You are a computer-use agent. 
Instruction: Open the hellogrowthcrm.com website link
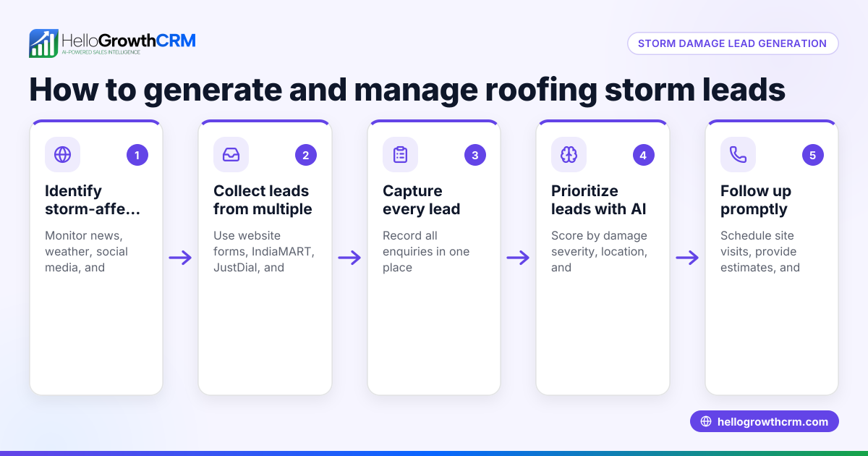(765, 422)
